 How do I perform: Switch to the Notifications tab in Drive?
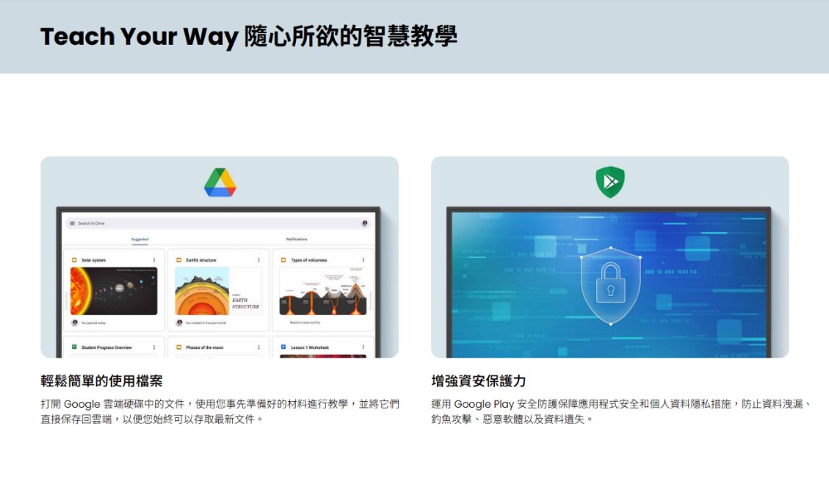[x=297, y=239]
